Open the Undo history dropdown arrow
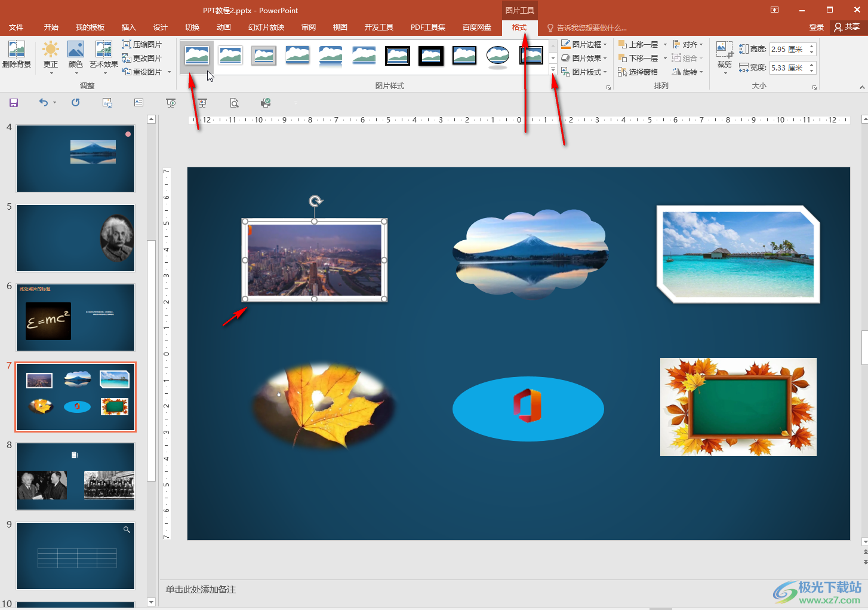Viewport: 868px width, 610px height. (54, 103)
